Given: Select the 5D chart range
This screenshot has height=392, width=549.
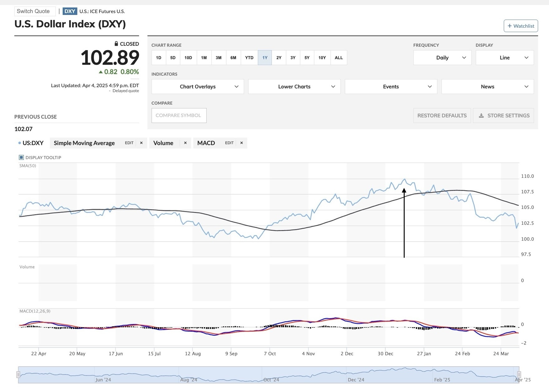Looking at the screenshot, I should 173,58.
